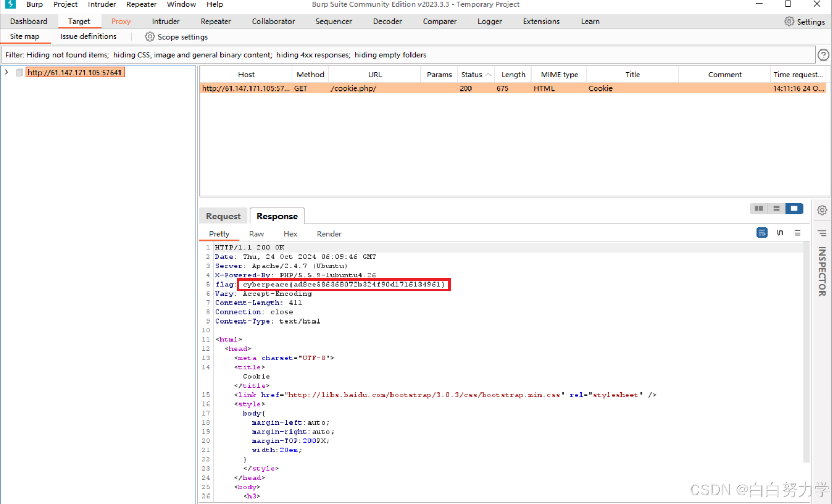The image size is (832, 504).
Task: Open the Intruder menu in menu bar
Action: point(102,4)
